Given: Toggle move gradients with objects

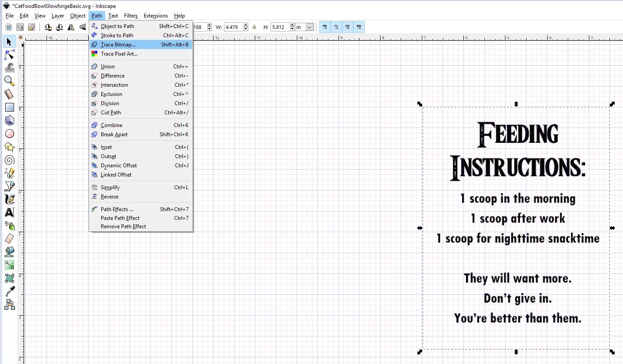Looking at the screenshot, I should 347,27.
